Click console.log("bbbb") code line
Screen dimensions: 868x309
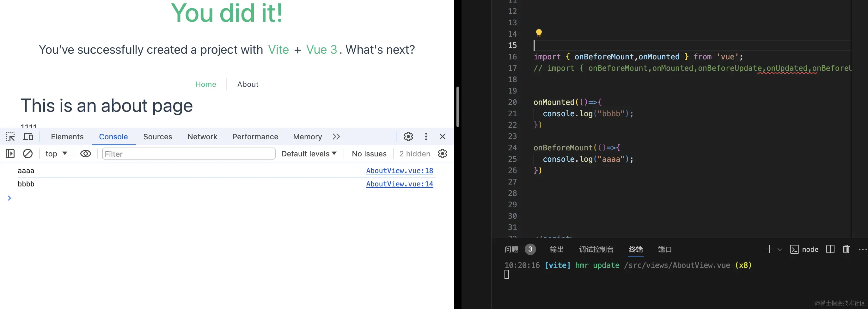pos(588,113)
